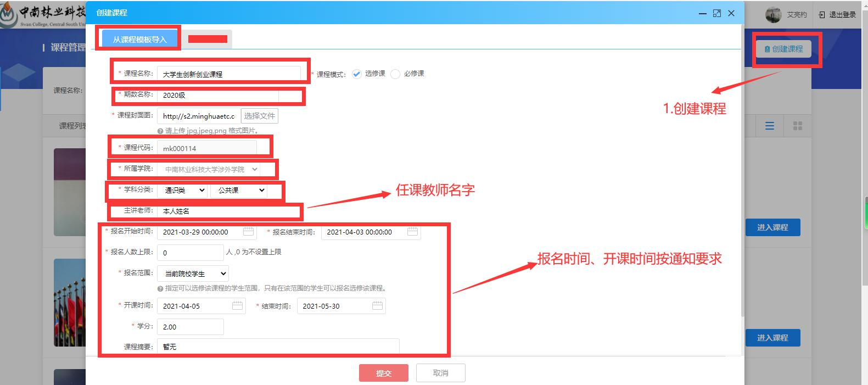Switch to grid view icon

click(x=798, y=126)
